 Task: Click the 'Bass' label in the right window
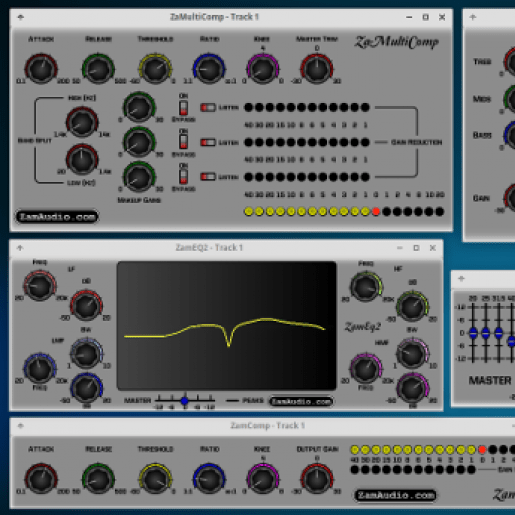(x=482, y=135)
